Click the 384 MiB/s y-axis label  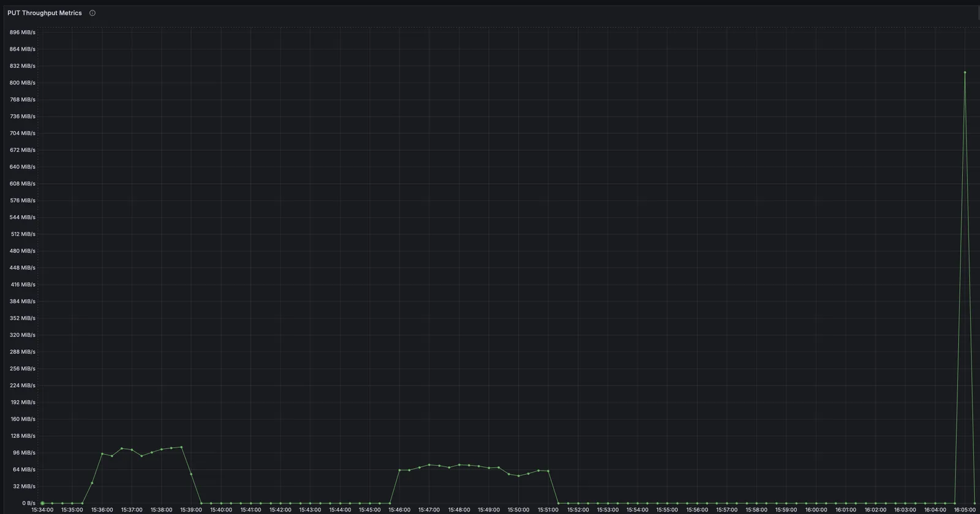23,301
